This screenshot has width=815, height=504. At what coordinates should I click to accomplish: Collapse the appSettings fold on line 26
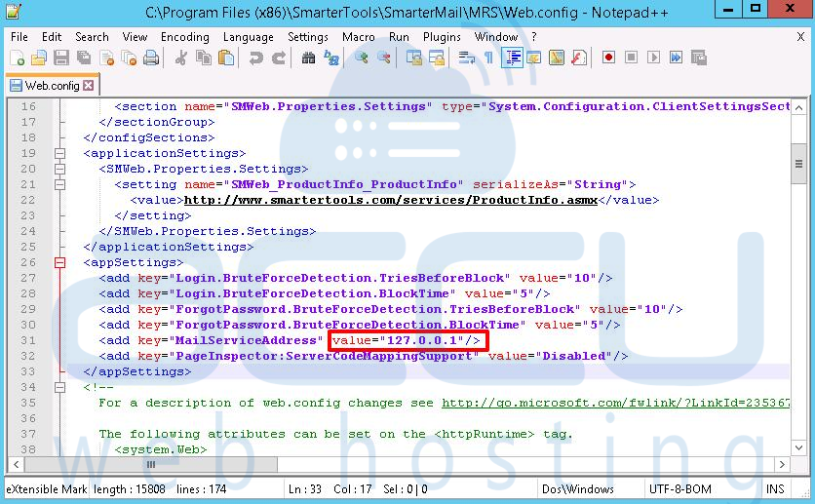click(x=59, y=262)
